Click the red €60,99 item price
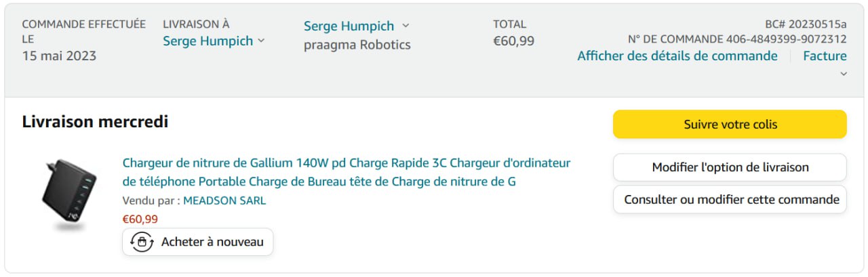This screenshot has height=277, width=868. pyautogui.click(x=140, y=219)
